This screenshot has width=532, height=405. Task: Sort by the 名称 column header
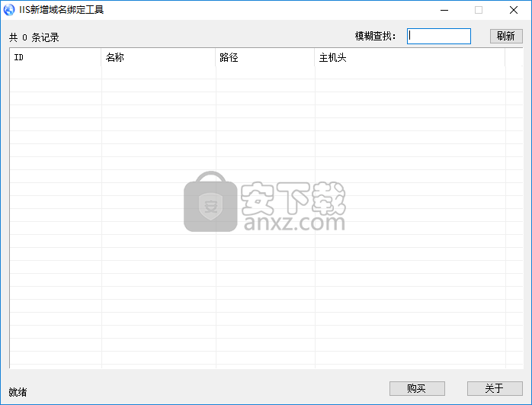pyautogui.click(x=158, y=57)
